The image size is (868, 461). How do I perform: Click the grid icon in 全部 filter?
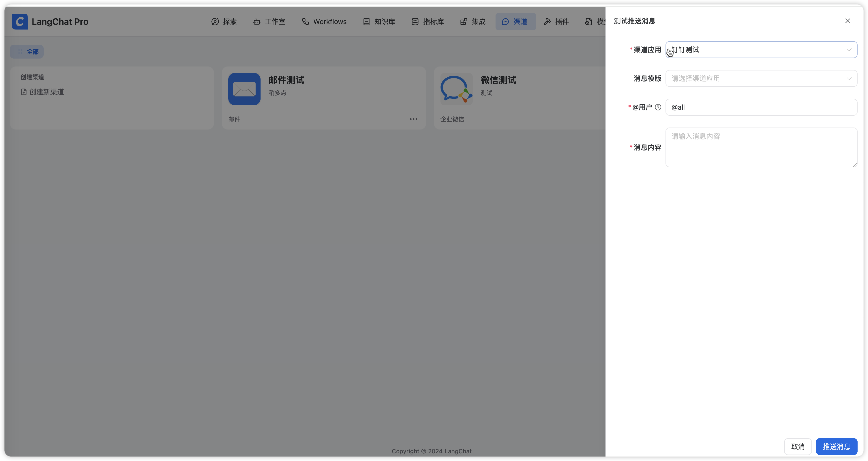(x=19, y=52)
